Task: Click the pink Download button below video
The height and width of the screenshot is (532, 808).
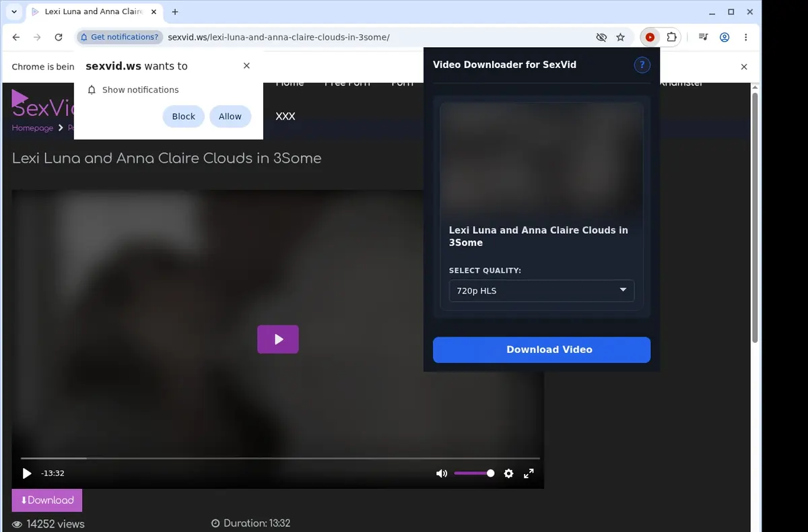Action: click(x=47, y=500)
